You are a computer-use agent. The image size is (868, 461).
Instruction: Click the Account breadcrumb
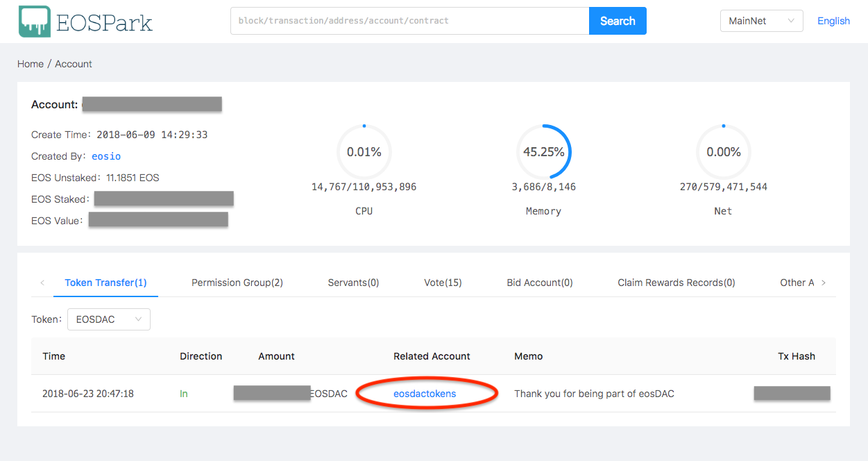pyautogui.click(x=74, y=64)
